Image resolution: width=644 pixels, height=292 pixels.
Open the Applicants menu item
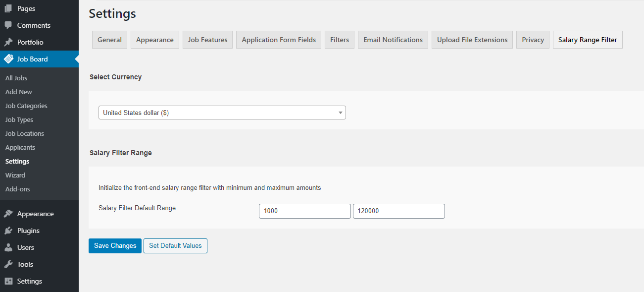[x=20, y=147]
